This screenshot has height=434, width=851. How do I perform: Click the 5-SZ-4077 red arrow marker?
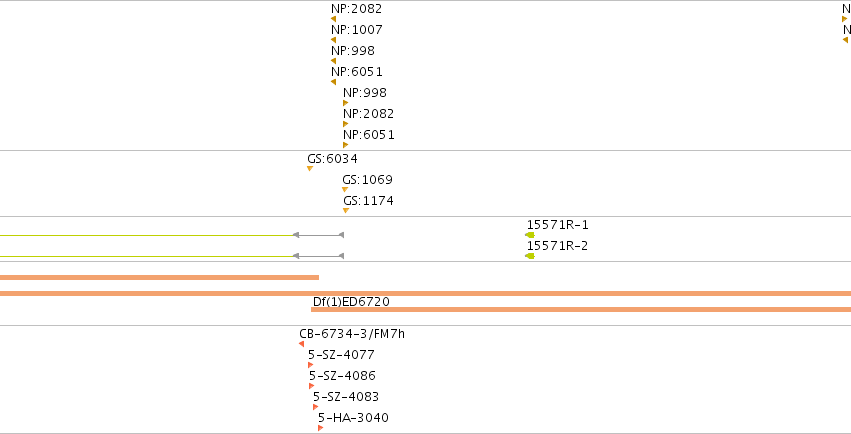pos(310,365)
